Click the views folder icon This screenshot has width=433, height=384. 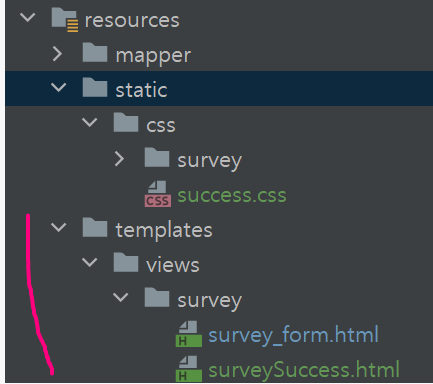[x=126, y=262]
